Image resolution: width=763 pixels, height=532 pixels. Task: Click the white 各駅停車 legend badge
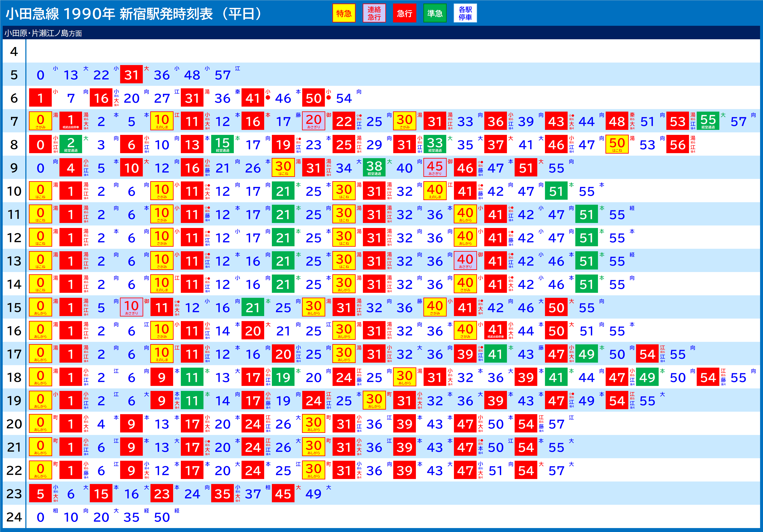pyautogui.click(x=465, y=13)
